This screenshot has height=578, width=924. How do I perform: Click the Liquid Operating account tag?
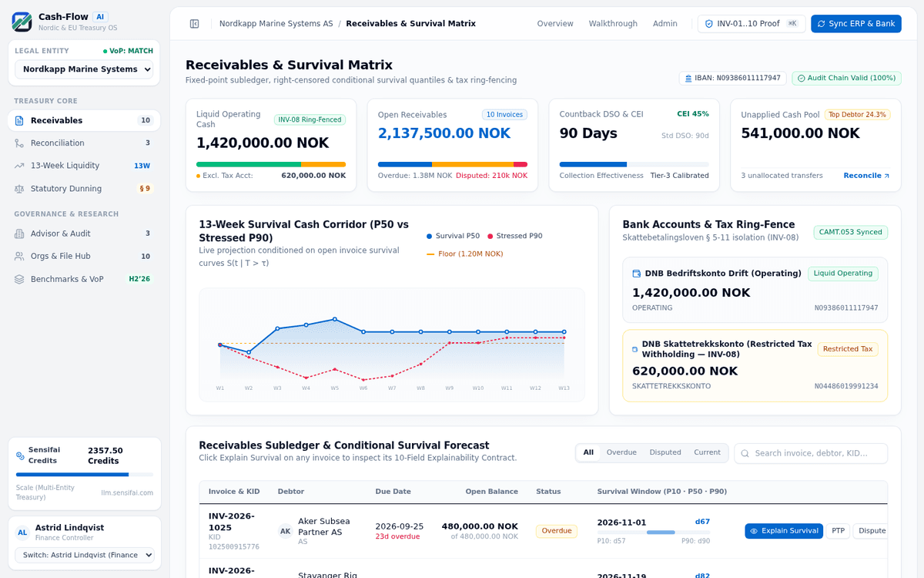click(843, 274)
